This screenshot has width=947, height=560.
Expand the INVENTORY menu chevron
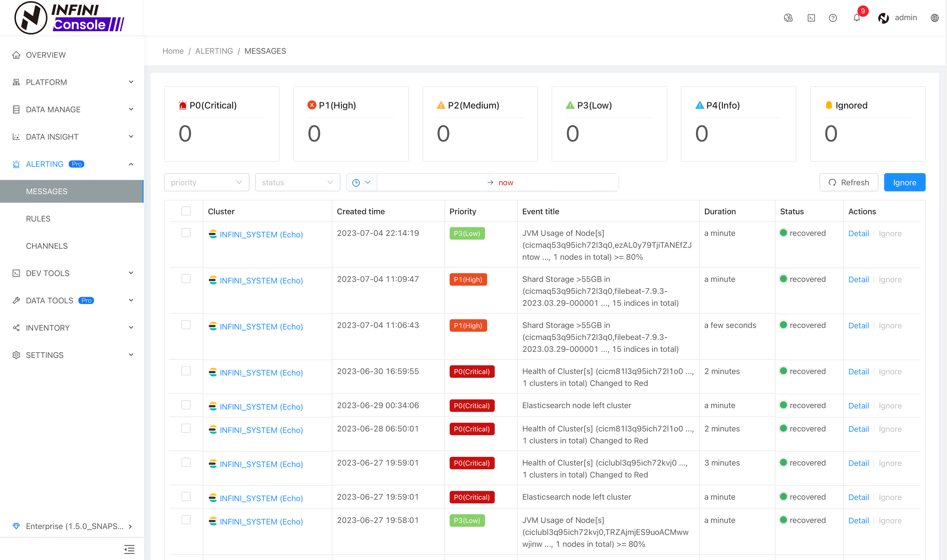131,327
